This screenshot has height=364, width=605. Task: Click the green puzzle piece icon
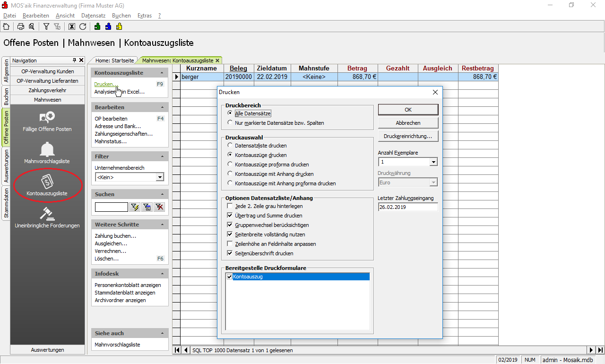(x=97, y=26)
